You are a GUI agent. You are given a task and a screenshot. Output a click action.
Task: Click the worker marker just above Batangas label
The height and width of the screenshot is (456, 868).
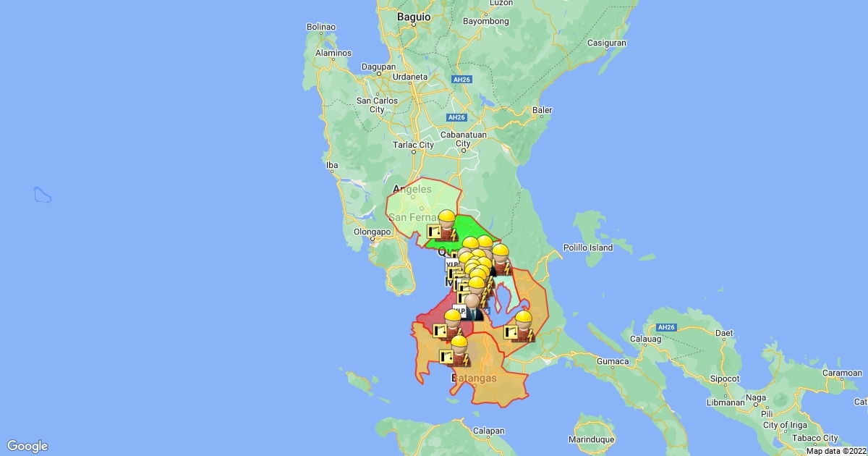(459, 350)
